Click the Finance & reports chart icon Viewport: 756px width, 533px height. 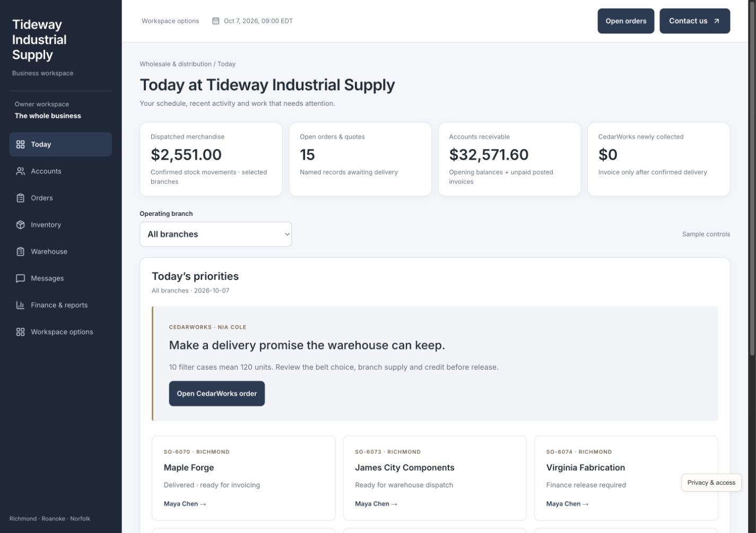click(21, 305)
